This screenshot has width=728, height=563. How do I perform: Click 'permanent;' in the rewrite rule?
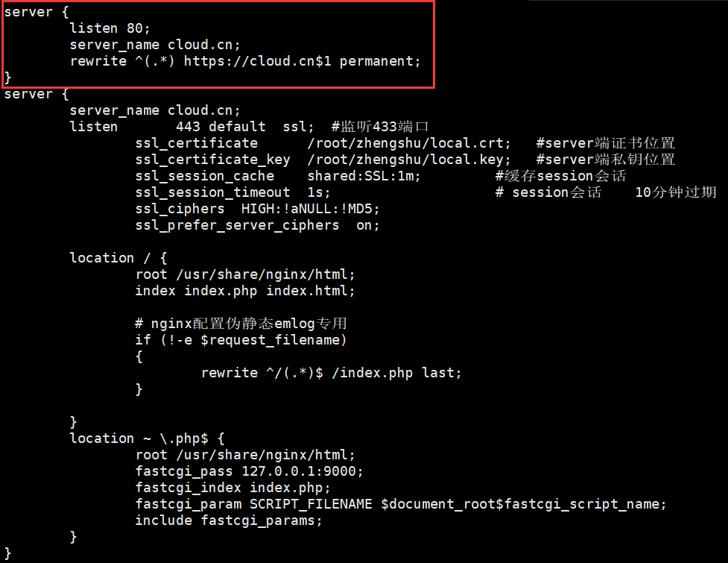pyautogui.click(x=380, y=61)
